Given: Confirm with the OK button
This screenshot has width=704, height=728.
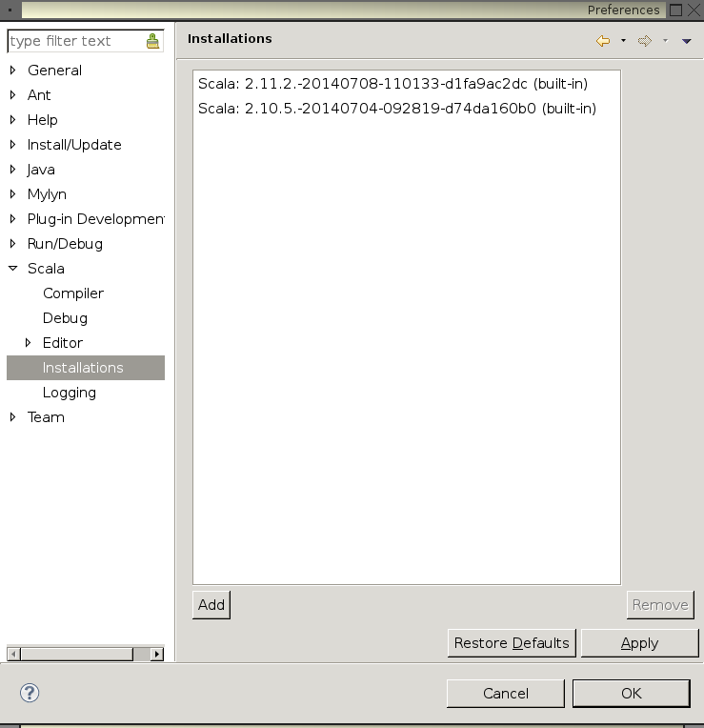Looking at the screenshot, I should [632, 693].
